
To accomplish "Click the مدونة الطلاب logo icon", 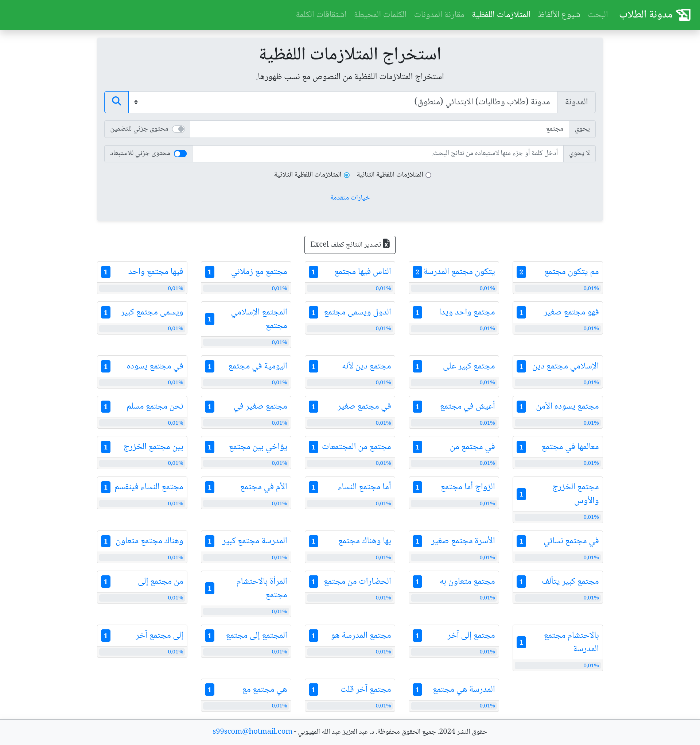I will pyautogui.click(x=683, y=15).
